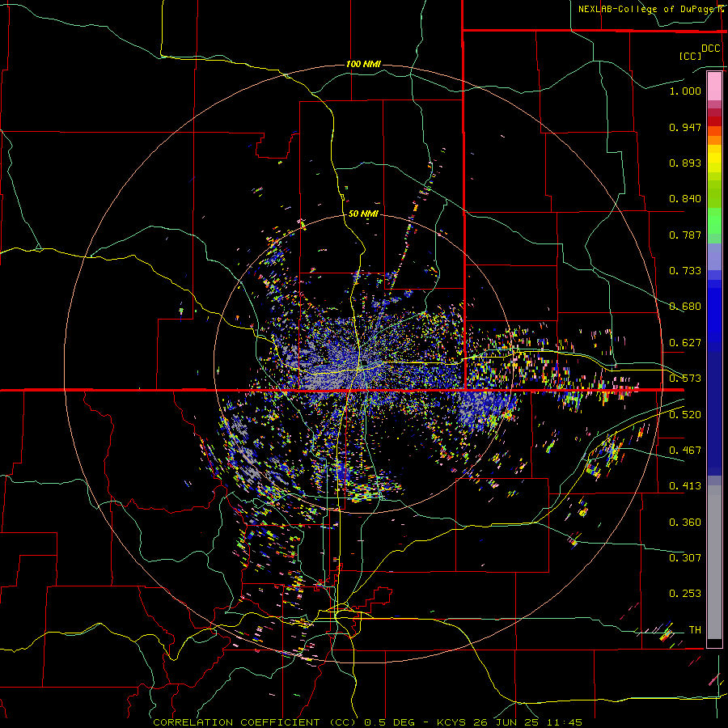Click the 0.733 value on the legend
The width and height of the screenshot is (728, 728).
pyautogui.click(x=685, y=271)
